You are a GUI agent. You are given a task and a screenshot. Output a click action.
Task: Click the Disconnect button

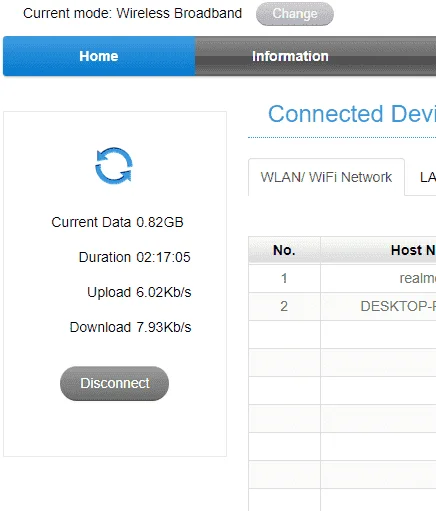114,383
